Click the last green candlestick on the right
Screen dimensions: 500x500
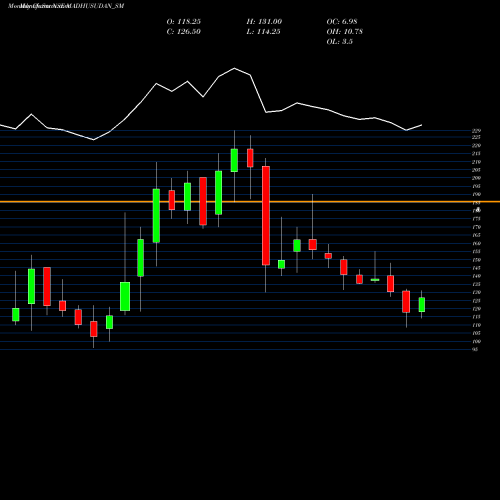point(422,305)
